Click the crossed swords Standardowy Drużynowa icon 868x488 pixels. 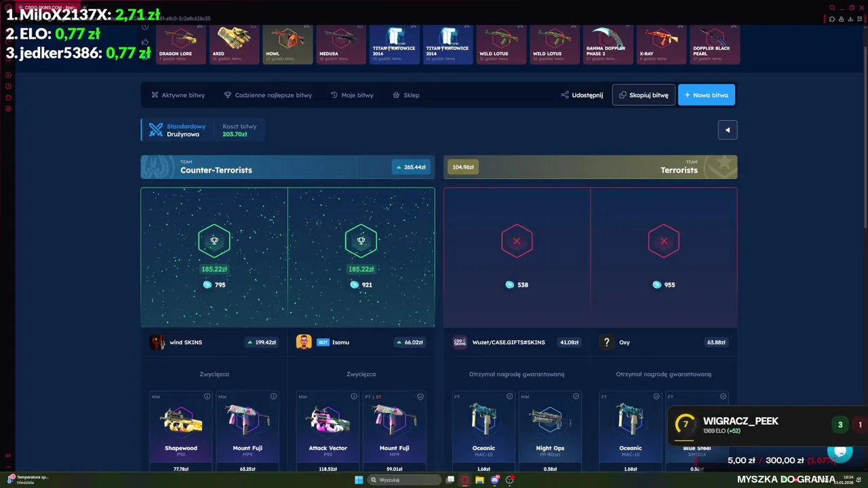tap(156, 129)
